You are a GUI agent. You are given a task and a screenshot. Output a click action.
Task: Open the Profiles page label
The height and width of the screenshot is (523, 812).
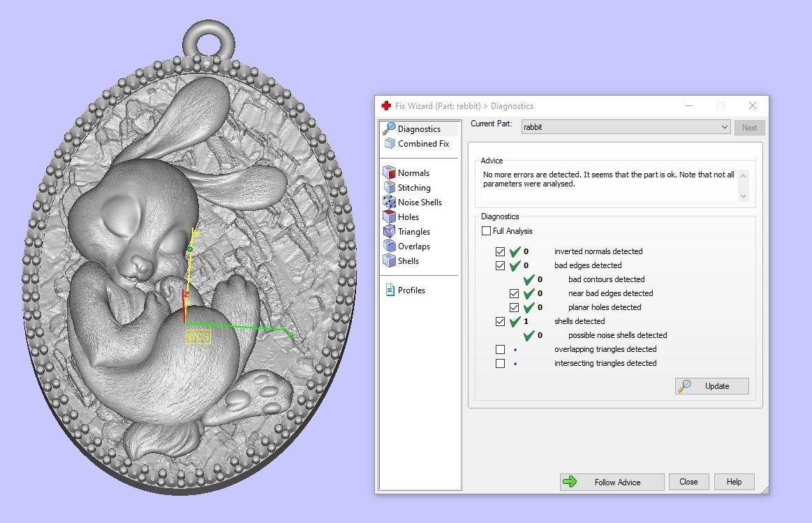pos(411,290)
